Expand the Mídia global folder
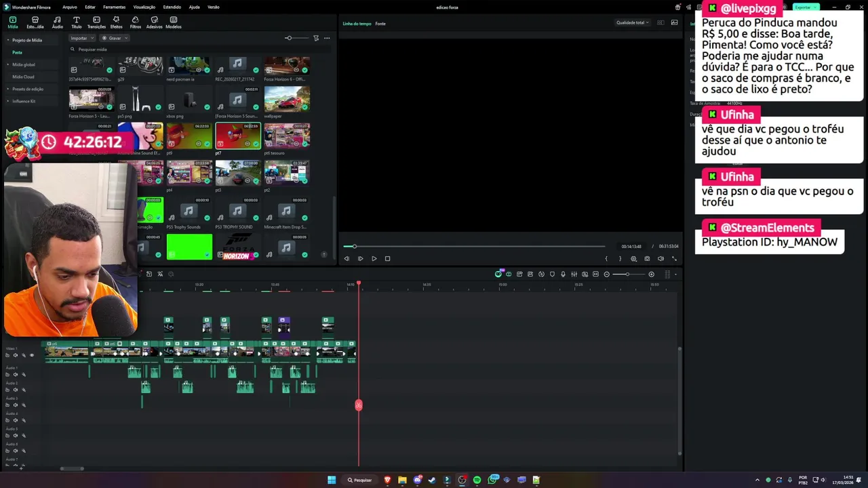This screenshot has height=488, width=868. (8, 64)
